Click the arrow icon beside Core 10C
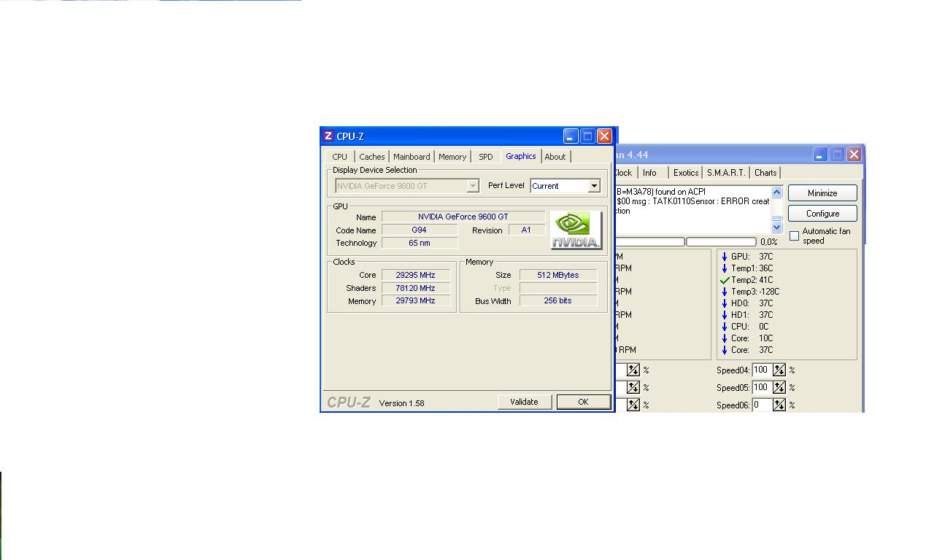Viewport: 934px width, 560px height. coord(725,338)
